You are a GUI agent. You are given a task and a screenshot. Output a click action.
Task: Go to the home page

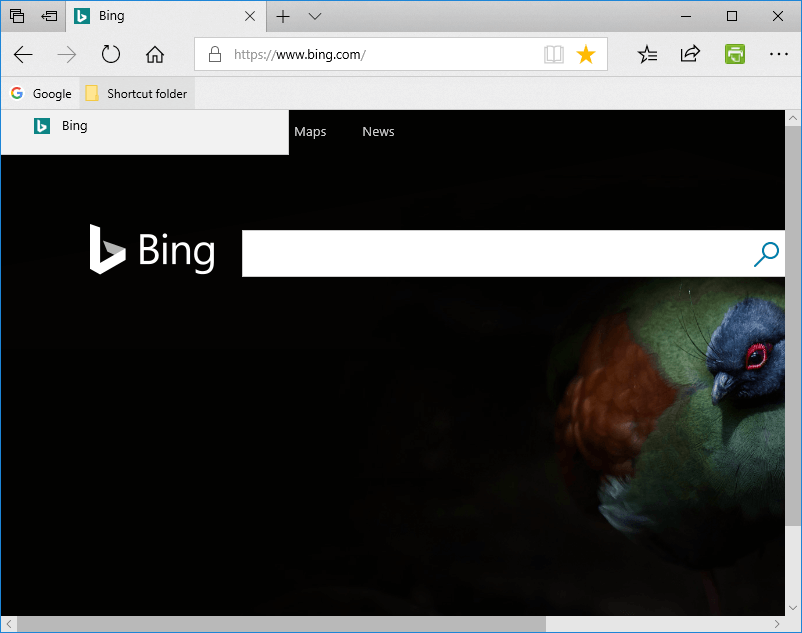(x=154, y=54)
